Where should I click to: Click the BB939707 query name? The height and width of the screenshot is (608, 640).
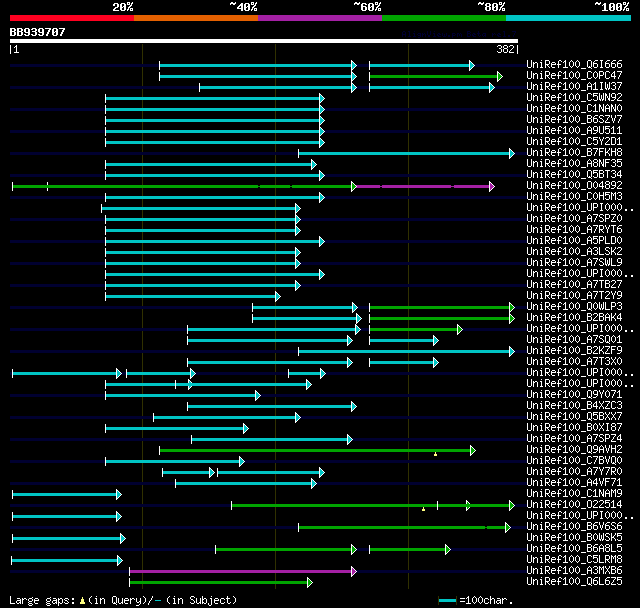point(38,32)
